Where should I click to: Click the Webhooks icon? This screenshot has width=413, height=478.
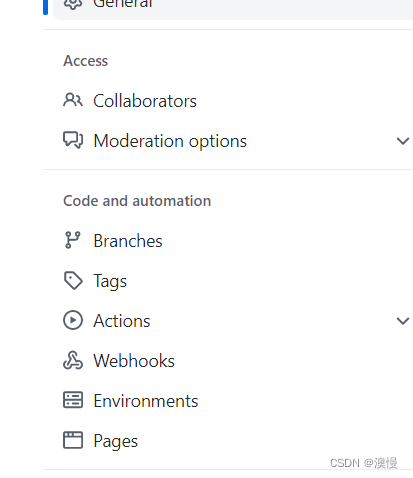pos(73,361)
